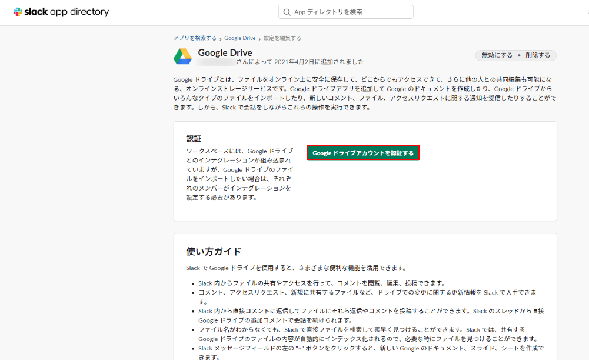Select the Google Drive app icon beside the title
Screen dimensions: 589x364
click(183, 56)
